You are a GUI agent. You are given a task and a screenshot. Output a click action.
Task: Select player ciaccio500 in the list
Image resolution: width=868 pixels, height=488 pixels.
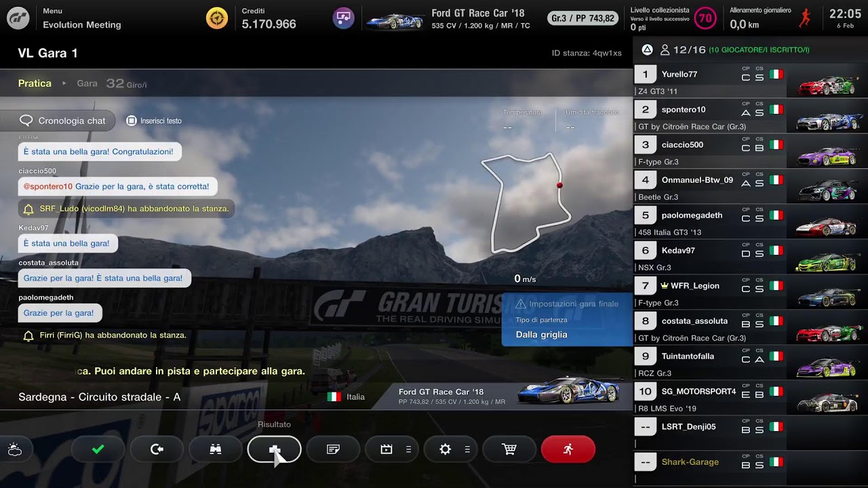click(x=751, y=152)
